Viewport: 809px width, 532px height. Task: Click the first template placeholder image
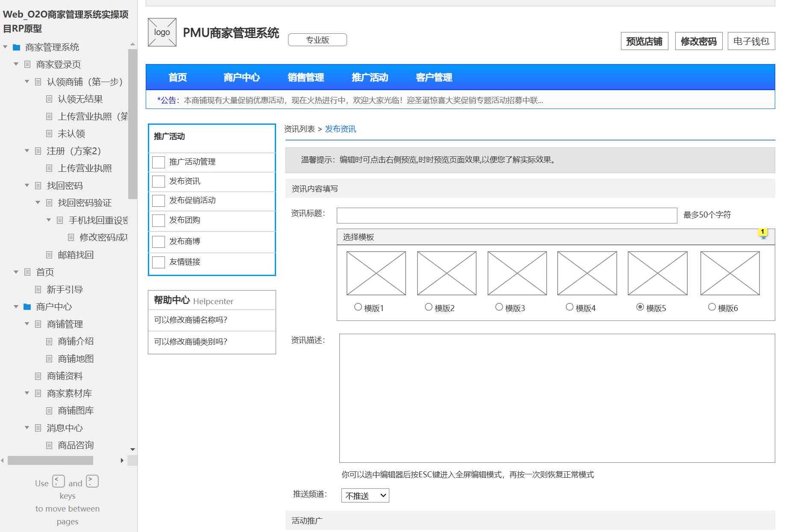(x=376, y=273)
